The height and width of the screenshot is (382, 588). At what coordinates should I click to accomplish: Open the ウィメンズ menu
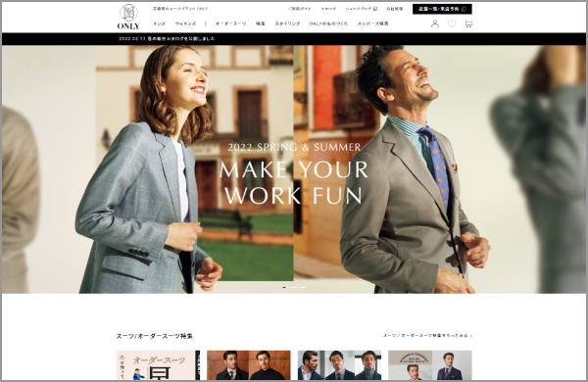click(185, 24)
